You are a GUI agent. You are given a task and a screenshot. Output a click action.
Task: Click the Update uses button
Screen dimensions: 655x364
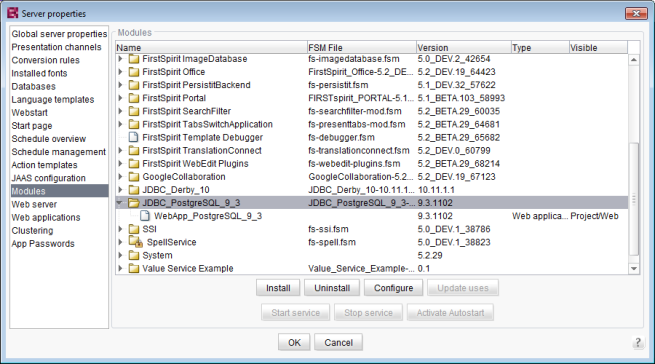pos(463,288)
